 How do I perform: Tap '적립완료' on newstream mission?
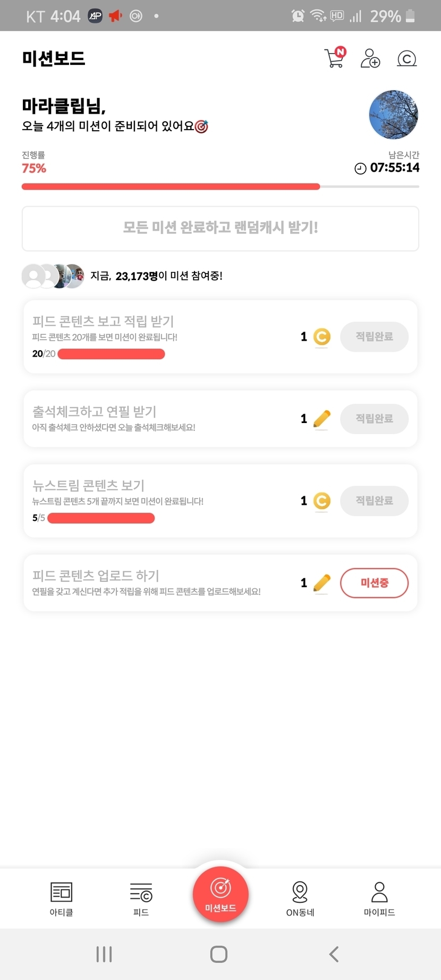[374, 501]
